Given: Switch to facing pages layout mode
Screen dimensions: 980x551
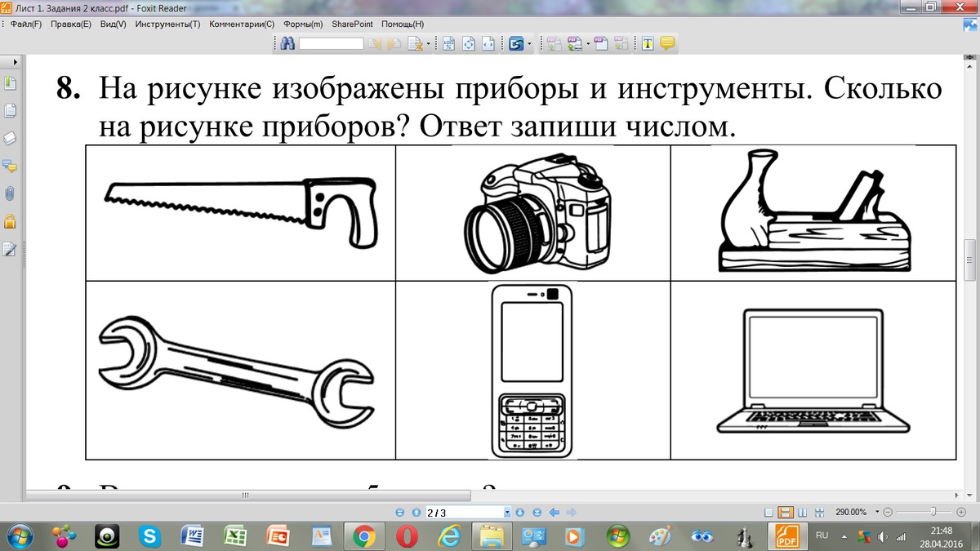Looking at the screenshot, I should click(803, 512).
